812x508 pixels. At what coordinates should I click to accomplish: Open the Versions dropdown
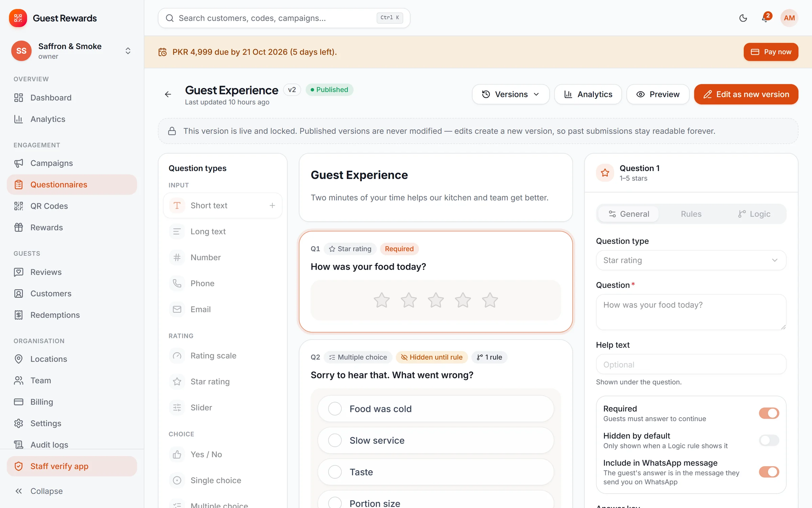point(511,94)
